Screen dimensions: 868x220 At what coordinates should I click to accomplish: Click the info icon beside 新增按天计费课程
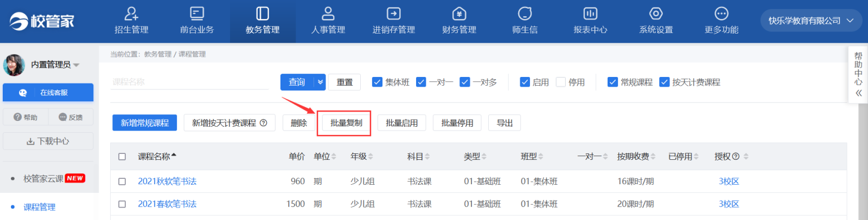[264, 123]
